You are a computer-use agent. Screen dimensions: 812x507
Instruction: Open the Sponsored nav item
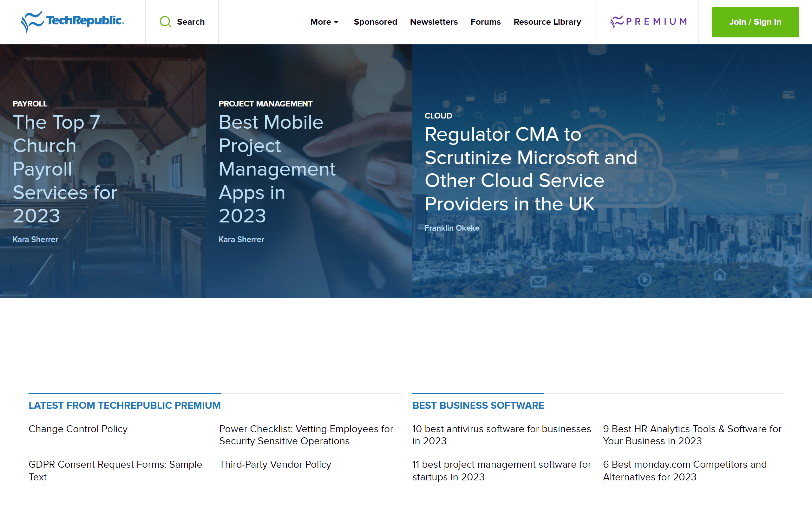coord(375,22)
